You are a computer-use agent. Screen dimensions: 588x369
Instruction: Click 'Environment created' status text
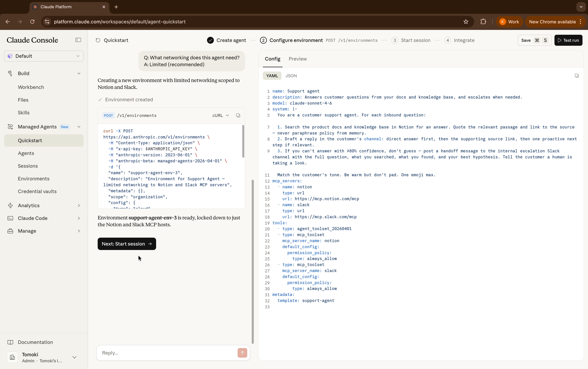129,100
